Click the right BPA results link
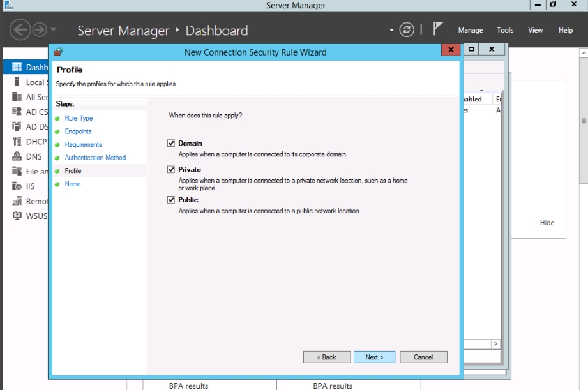588x390 pixels. (333, 386)
